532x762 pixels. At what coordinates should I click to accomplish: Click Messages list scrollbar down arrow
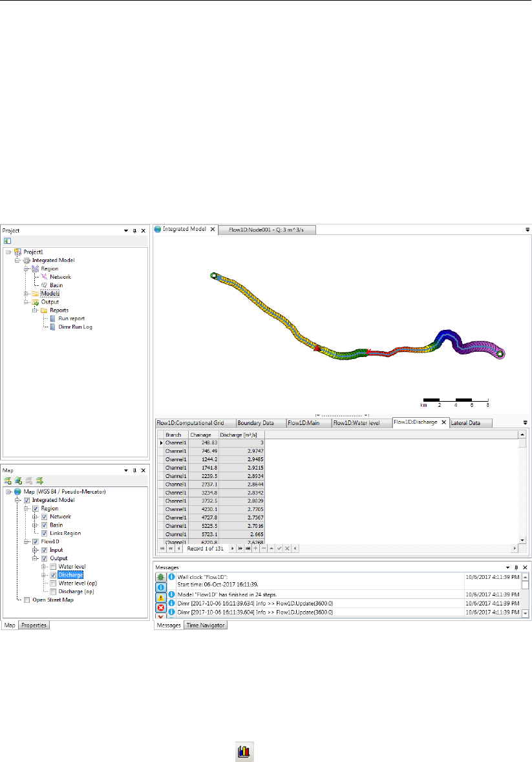point(525,613)
